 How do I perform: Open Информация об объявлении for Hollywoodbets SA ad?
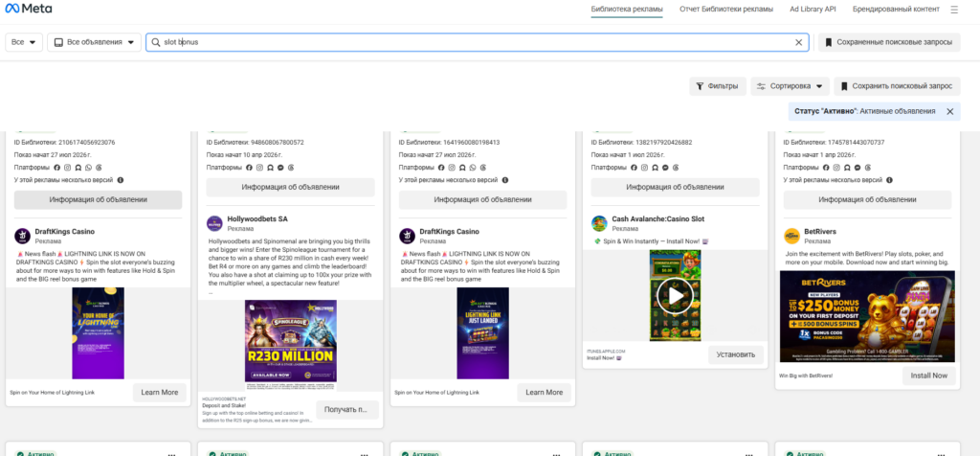pos(291,187)
